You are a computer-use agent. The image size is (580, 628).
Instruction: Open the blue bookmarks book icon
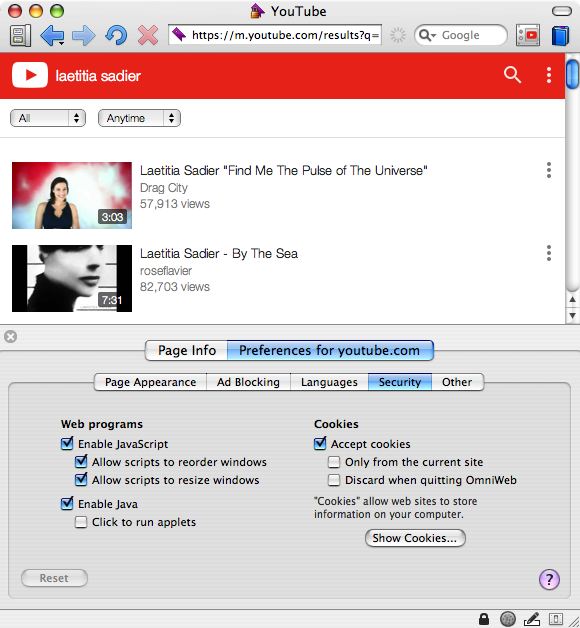pos(560,35)
